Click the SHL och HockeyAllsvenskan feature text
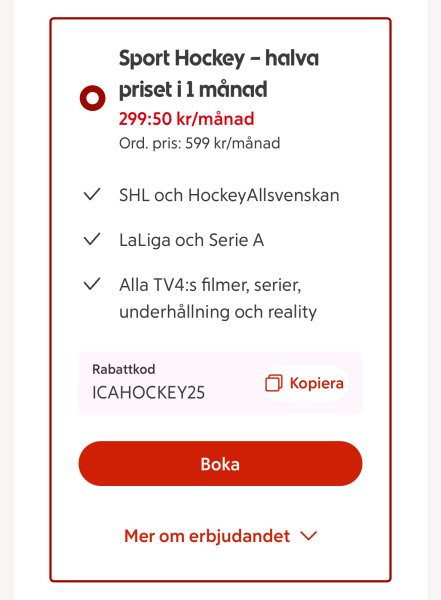This screenshot has width=441, height=600. pos(229,195)
